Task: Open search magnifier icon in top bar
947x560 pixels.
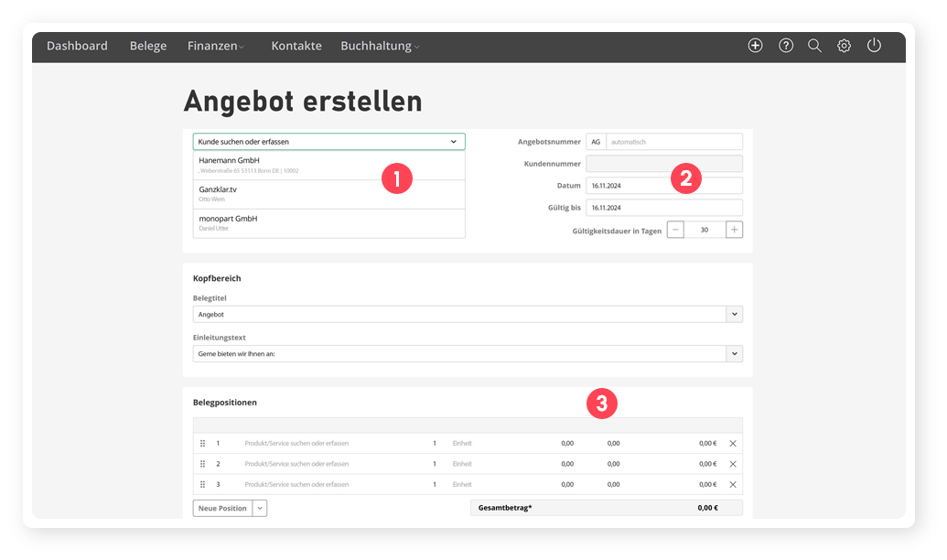Action: [814, 46]
